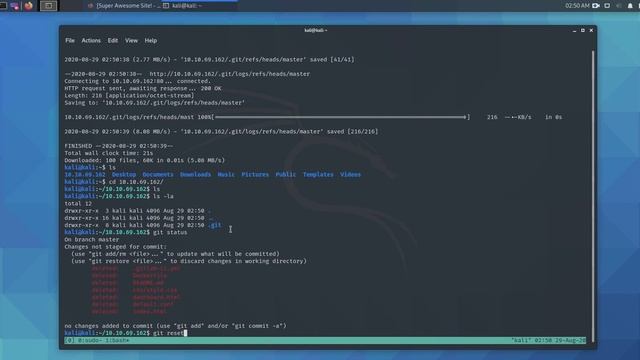Image resolution: width=640 pixels, height=360 pixels.
Task: Close the terminal window
Action: (591, 31)
